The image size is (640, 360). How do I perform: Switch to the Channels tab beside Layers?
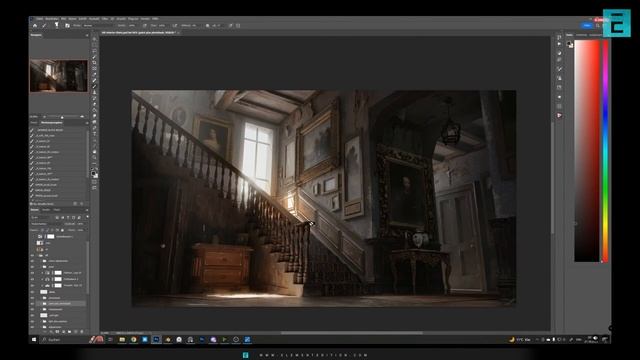tap(46, 210)
